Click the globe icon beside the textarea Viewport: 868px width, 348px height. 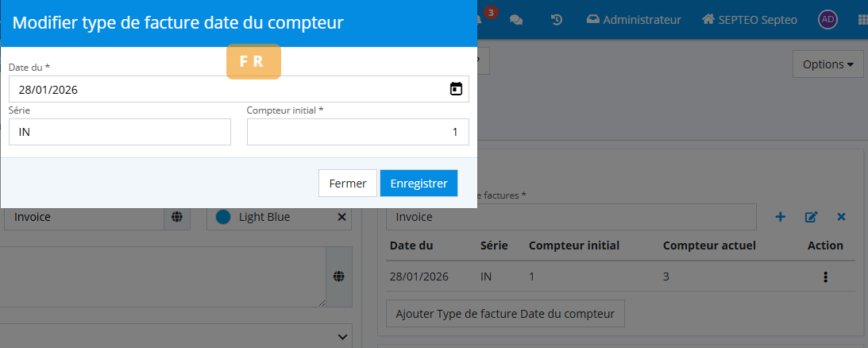click(x=339, y=276)
